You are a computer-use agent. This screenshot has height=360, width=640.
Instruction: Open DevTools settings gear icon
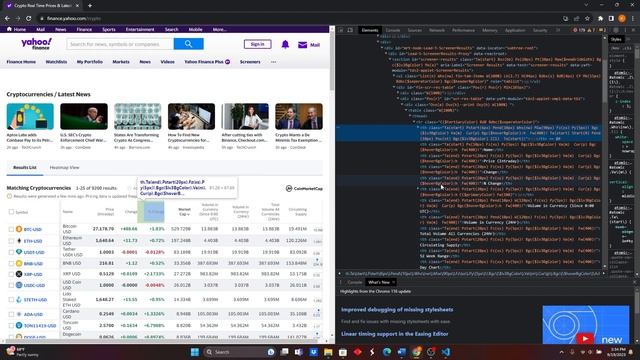616,30
